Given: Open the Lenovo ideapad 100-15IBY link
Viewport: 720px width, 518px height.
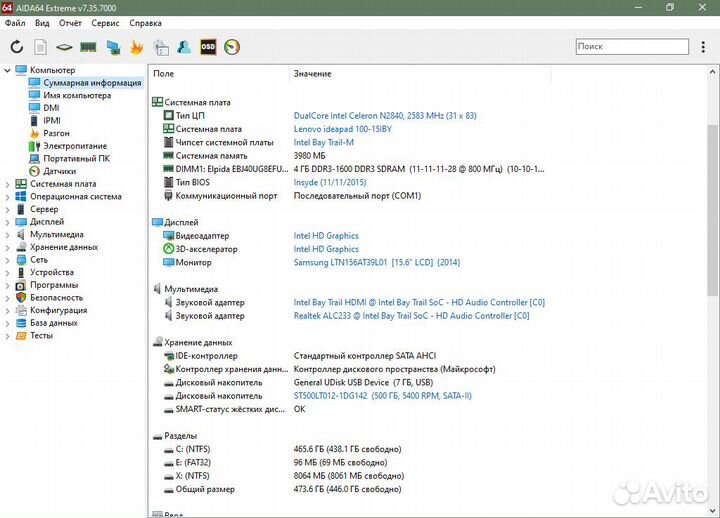Looking at the screenshot, I should (343, 129).
